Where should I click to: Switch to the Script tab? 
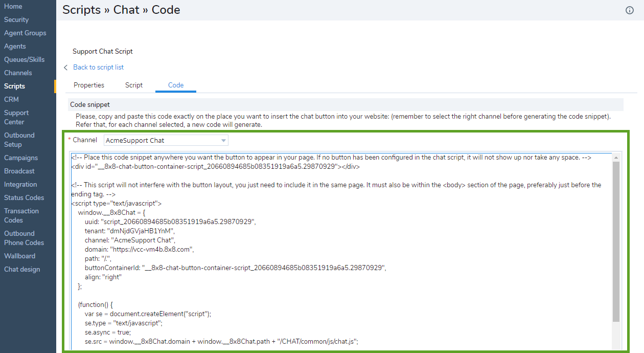point(134,85)
